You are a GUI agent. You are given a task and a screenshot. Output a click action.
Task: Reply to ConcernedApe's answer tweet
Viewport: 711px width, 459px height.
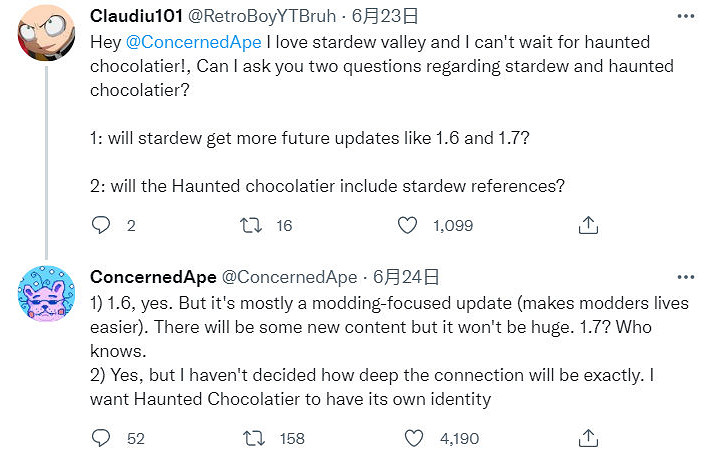(x=100, y=438)
